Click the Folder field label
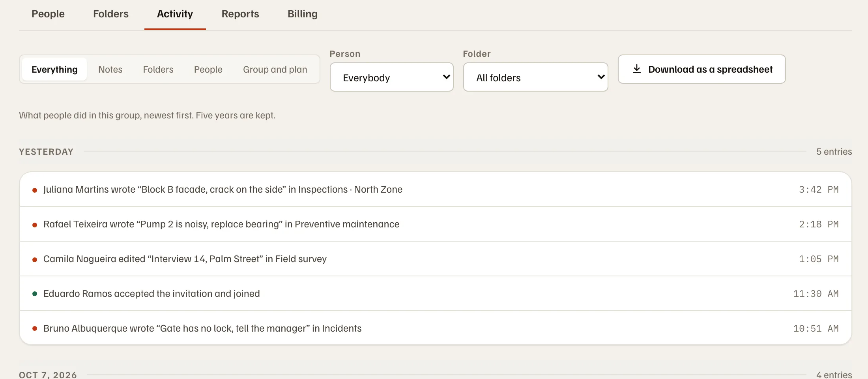 click(477, 54)
